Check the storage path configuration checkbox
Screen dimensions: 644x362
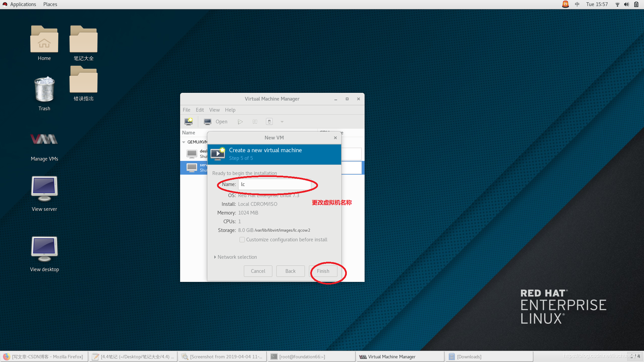pyautogui.click(x=242, y=240)
